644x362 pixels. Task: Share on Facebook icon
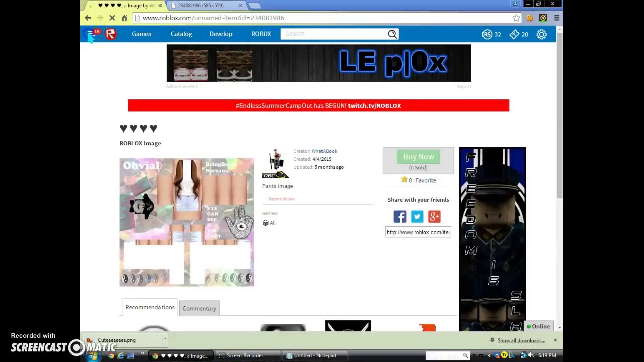click(400, 216)
